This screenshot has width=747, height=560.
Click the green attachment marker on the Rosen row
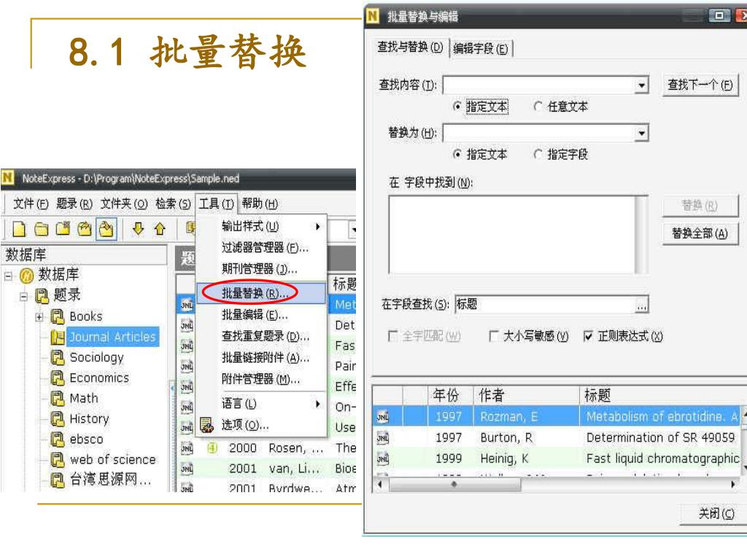tap(212, 448)
